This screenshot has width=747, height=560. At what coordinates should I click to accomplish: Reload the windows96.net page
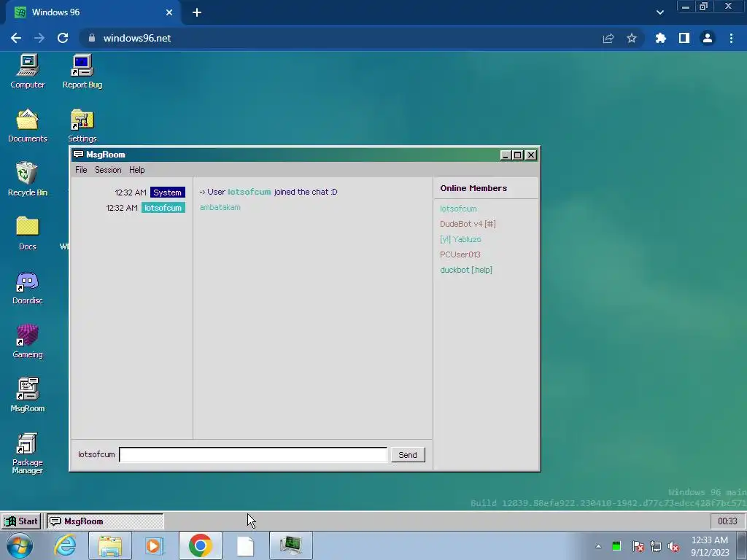tap(63, 38)
